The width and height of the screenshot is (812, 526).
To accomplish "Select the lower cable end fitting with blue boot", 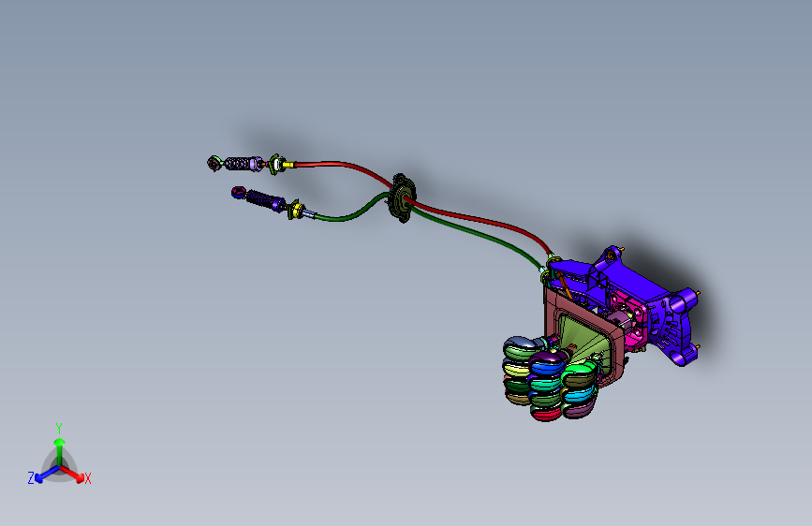I will tap(267, 202).
